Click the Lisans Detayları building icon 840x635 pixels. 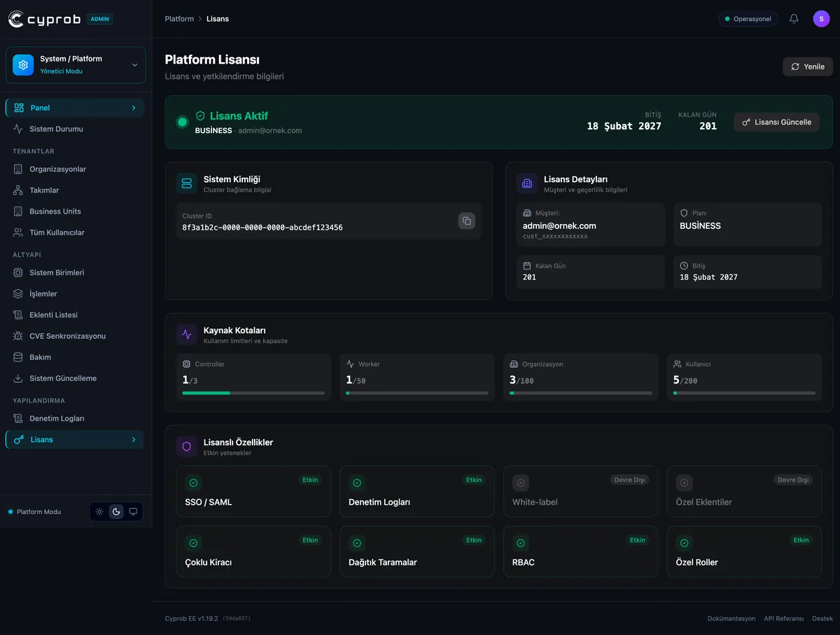point(526,183)
